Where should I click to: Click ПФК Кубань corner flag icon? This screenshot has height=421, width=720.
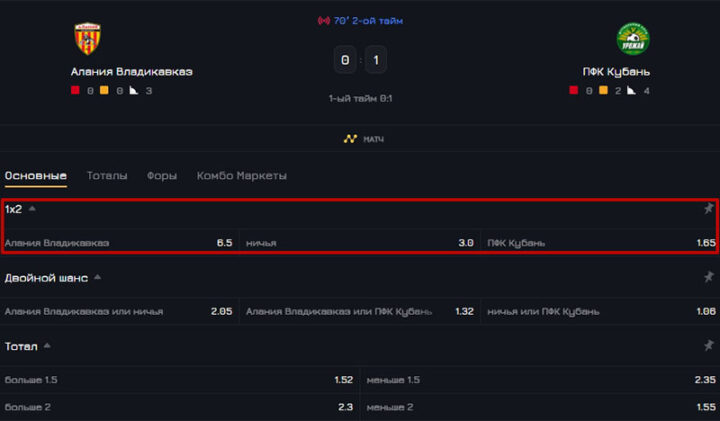(x=632, y=91)
